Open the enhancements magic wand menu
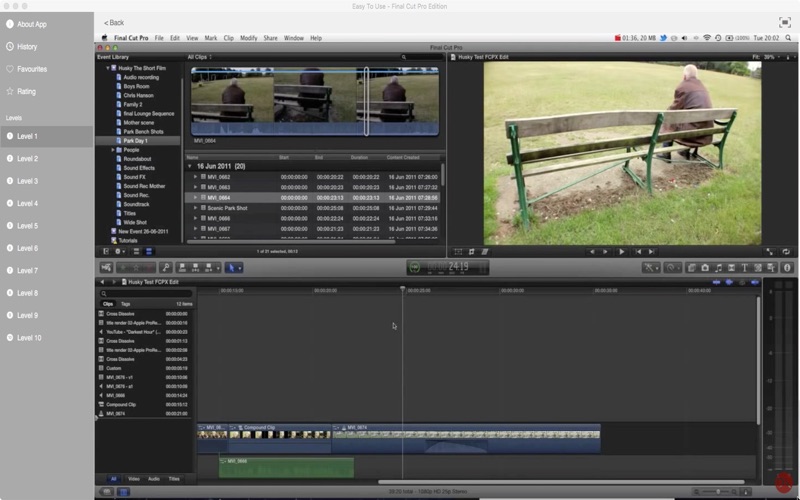Screen dimensions: 800x500 click(x=651, y=267)
